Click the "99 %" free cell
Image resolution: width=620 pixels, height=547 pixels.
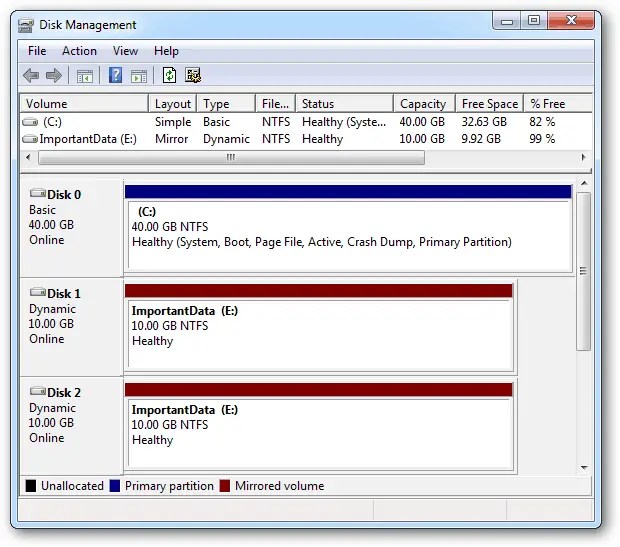pos(542,139)
